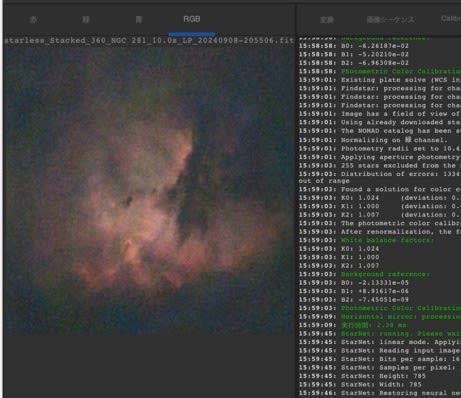461x398 pixels.
Task: Click the '255 stars excluded from the' line
Action: coord(380,166)
